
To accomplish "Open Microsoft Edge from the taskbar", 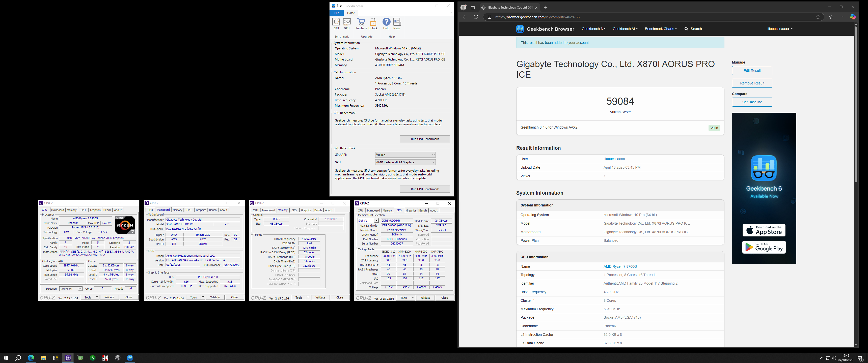I will 31,358.
